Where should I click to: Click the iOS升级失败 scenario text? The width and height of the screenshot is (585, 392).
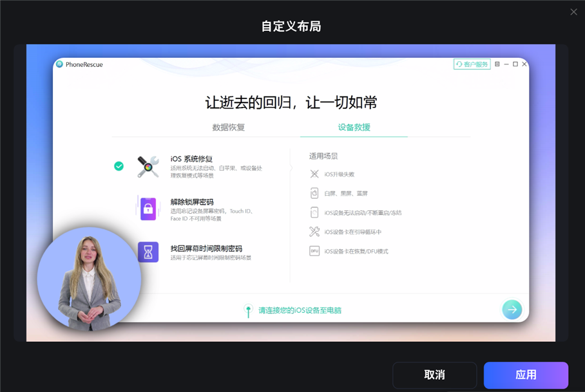pos(340,174)
